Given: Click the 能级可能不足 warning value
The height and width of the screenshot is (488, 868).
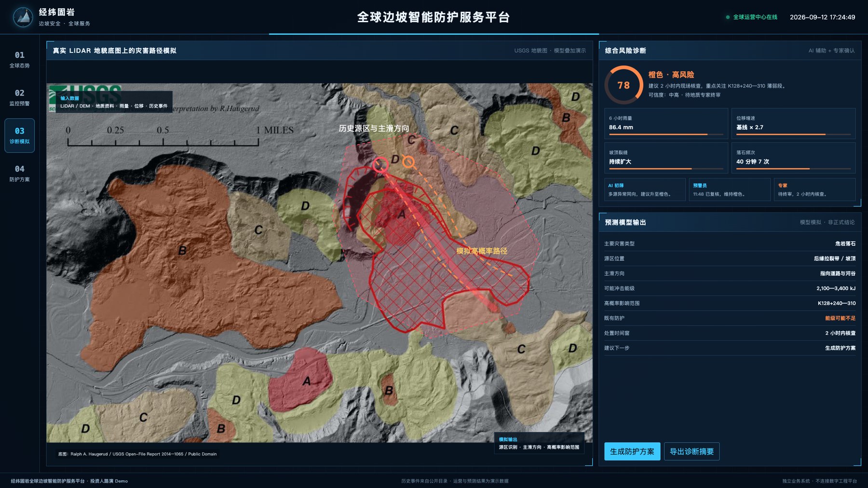Looking at the screenshot, I should [x=840, y=318].
